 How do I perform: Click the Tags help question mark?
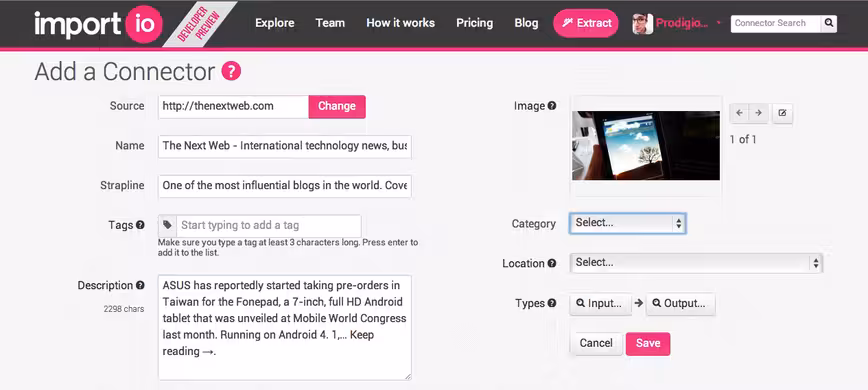pos(141,225)
